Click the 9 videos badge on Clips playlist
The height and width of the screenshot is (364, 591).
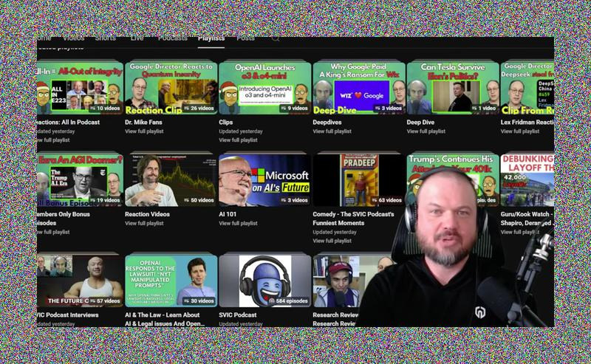[294, 108]
